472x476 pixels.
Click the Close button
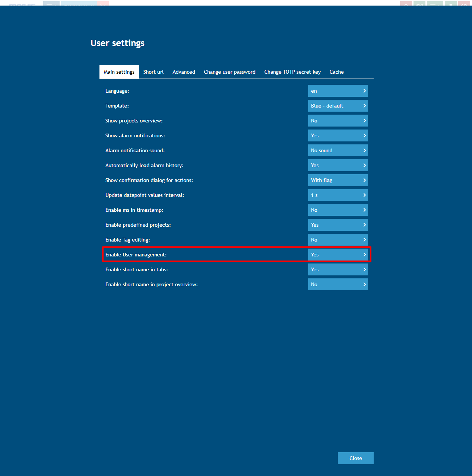(x=356, y=458)
